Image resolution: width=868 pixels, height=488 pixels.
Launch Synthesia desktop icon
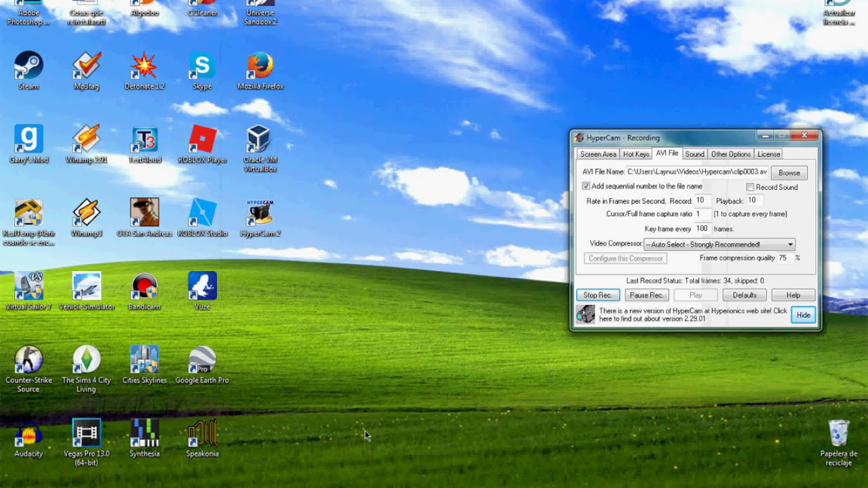[144, 438]
